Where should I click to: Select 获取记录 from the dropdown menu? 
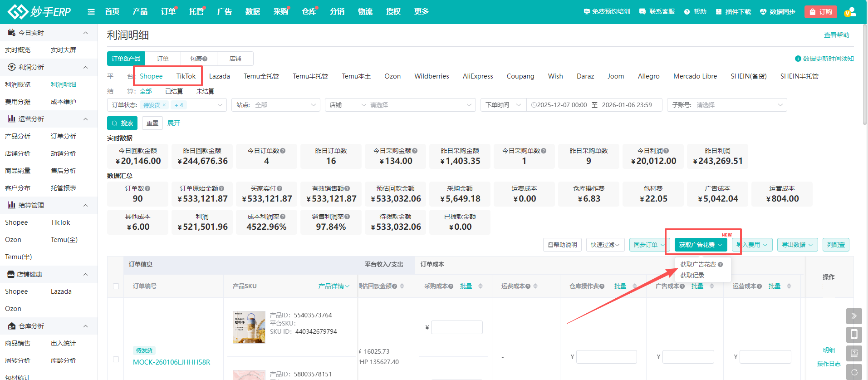pos(692,275)
